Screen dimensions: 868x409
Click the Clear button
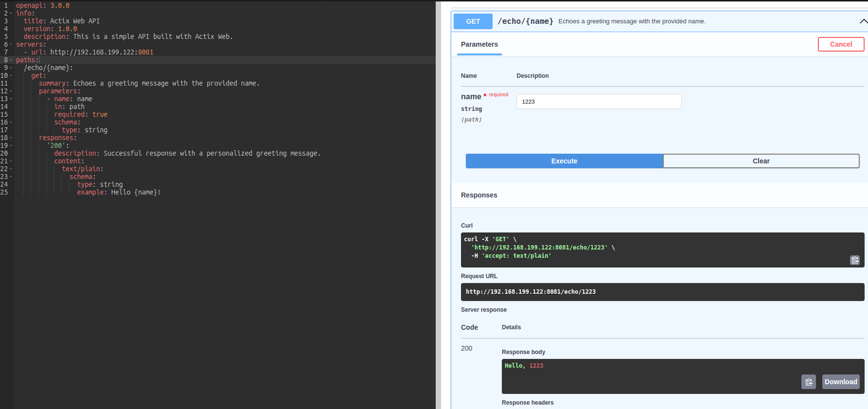[761, 161]
